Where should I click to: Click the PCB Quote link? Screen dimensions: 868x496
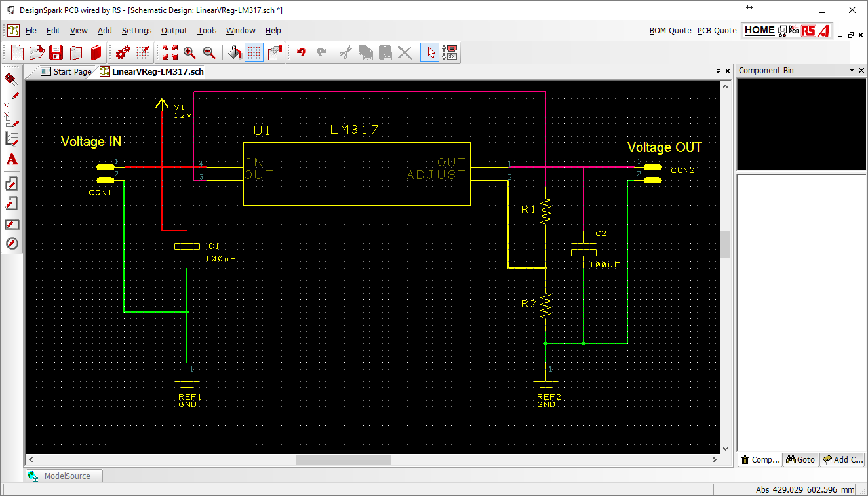pyautogui.click(x=717, y=31)
